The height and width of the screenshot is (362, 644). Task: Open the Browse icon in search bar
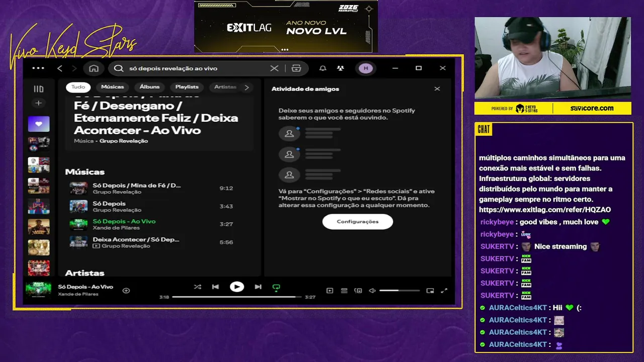(296, 68)
